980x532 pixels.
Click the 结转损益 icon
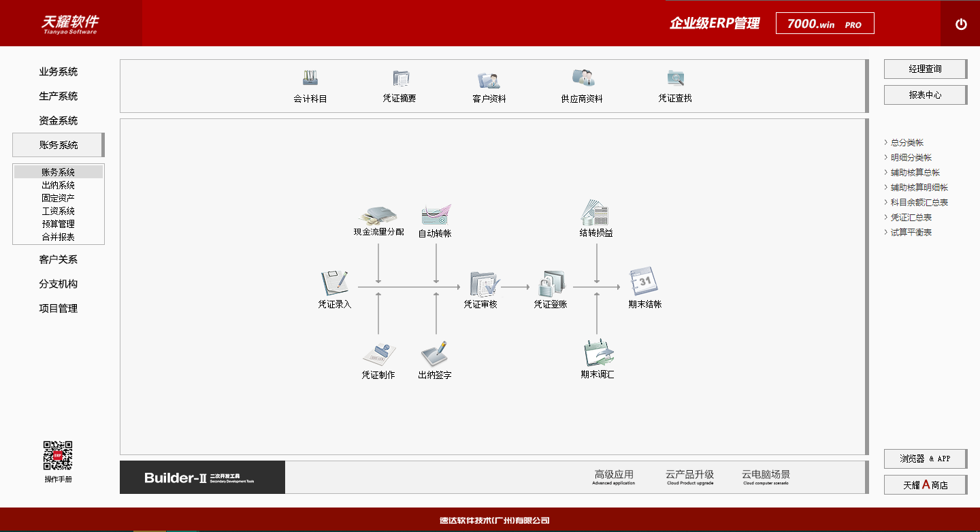[x=596, y=212]
